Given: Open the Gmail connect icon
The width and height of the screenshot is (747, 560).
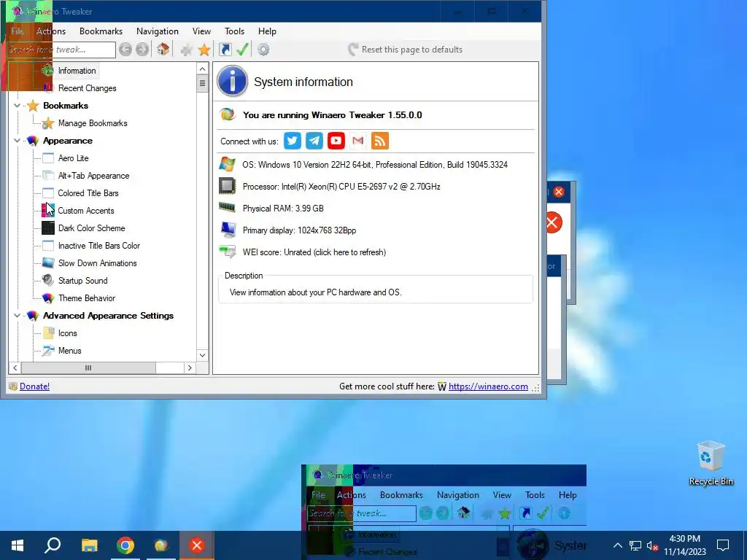Looking at the screenshot, I should coord(357,141).
